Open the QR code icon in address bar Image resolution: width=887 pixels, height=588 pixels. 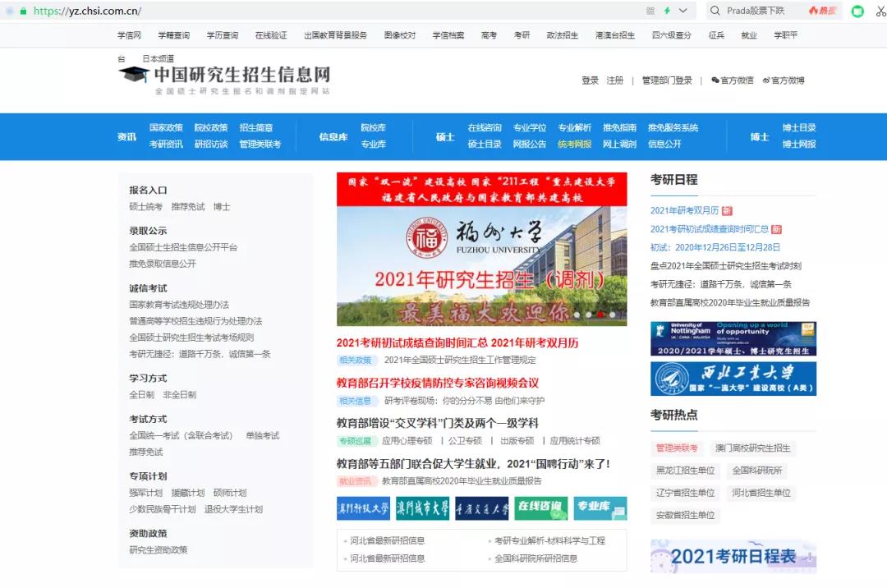click(650, 11)
